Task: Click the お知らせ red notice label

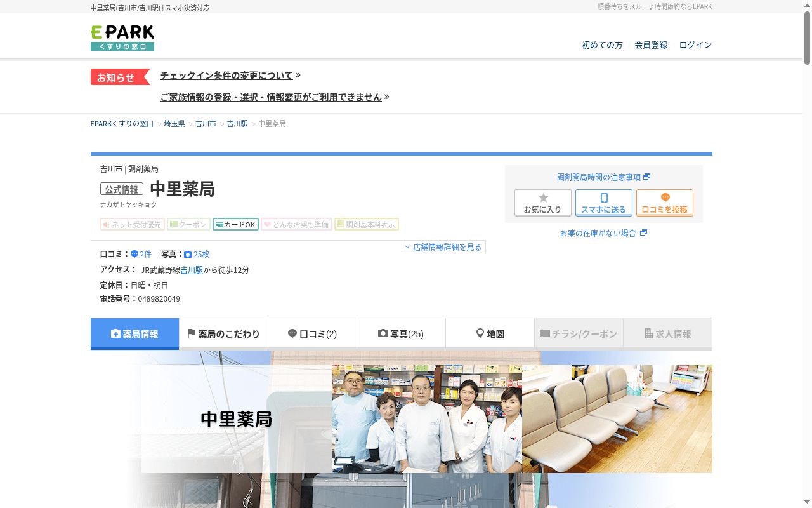Action: coord(120,77)
